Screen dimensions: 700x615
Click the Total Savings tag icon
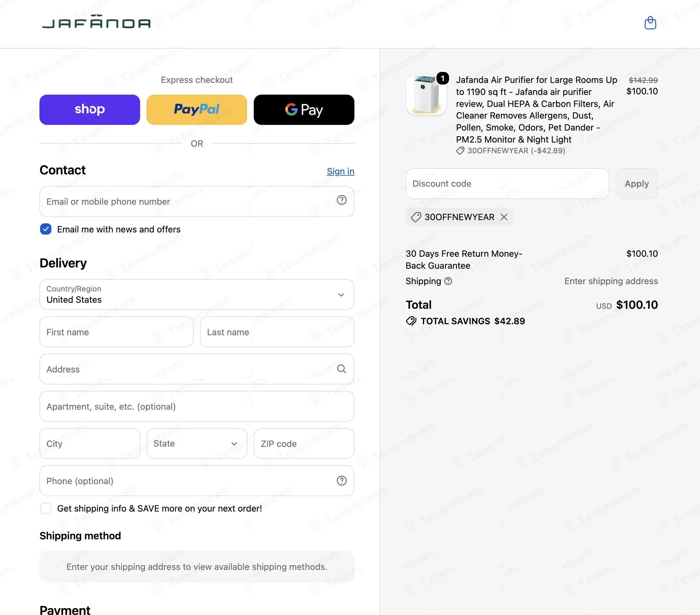[411, 321]
